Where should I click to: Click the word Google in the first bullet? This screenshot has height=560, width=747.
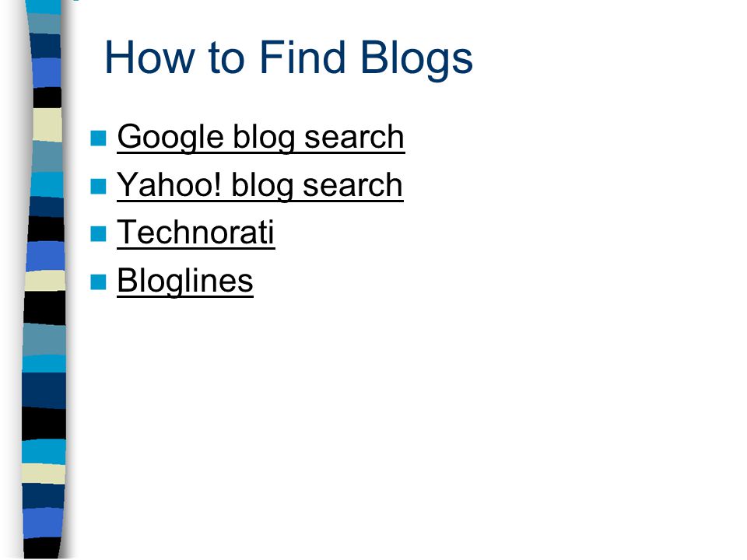pos(170,138)
